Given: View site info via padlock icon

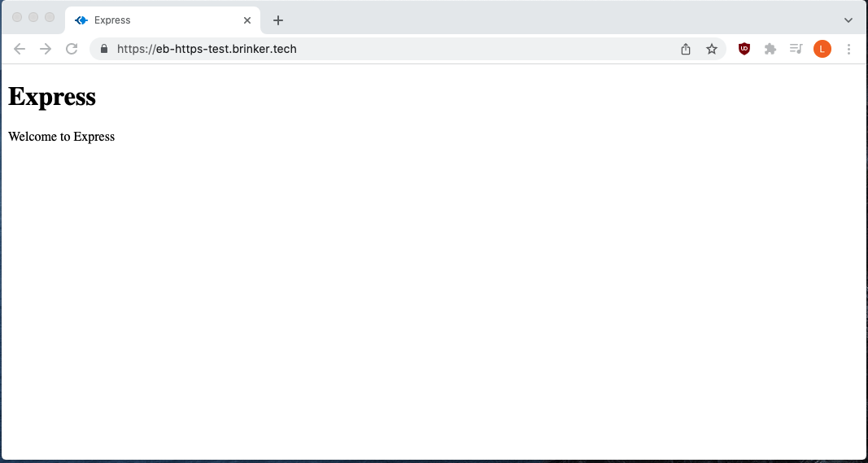Looking at the screenshot, I should click(104, 49).
